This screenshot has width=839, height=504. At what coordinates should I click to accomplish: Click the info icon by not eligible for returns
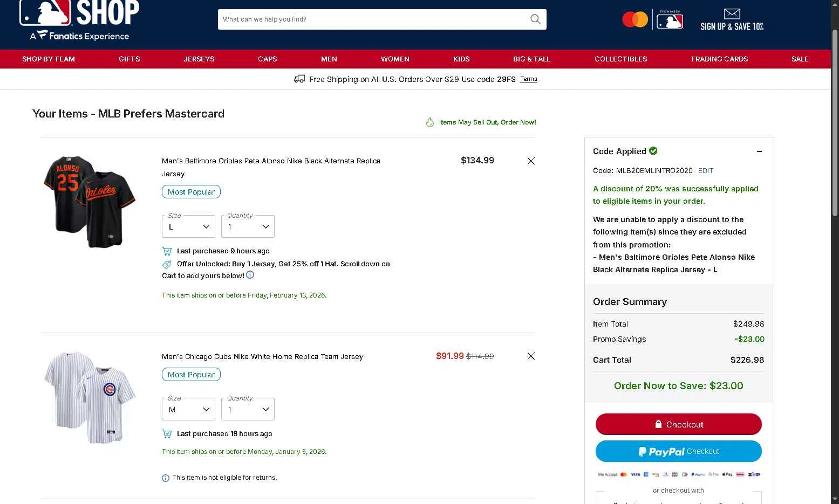coord(166,478)
